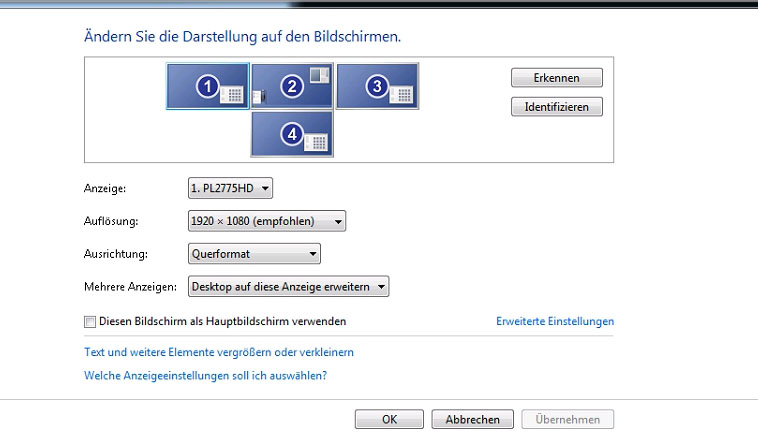758x439 pixels.
Task: Open the Mehrere Anzeigen dropdown
Action: tap(289, 287)
